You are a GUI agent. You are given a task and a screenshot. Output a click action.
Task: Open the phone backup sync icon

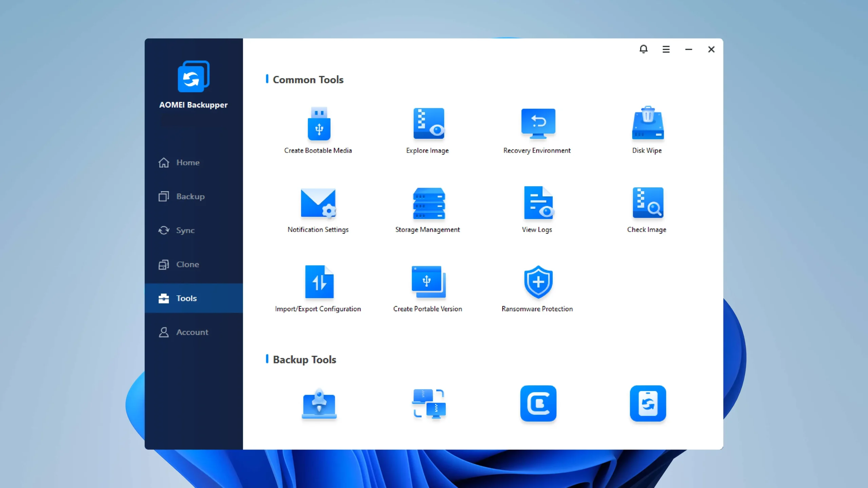648,403
